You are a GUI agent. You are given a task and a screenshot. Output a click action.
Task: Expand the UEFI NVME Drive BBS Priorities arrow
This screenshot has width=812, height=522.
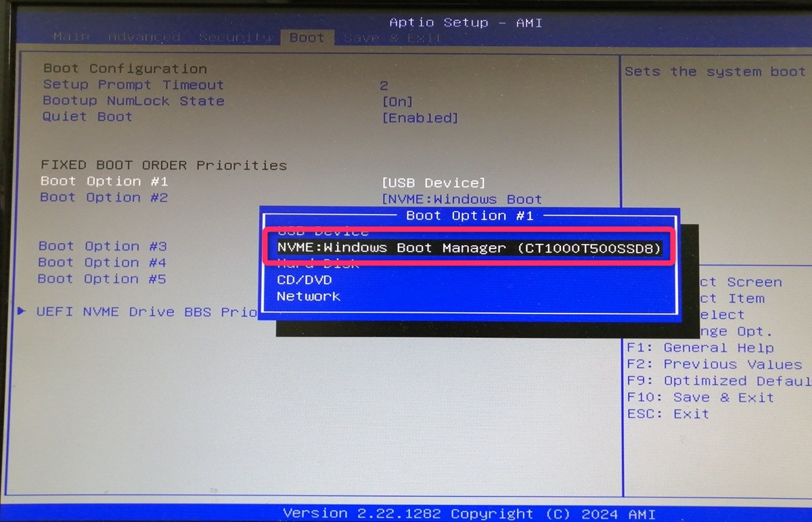tap(22, 312)
